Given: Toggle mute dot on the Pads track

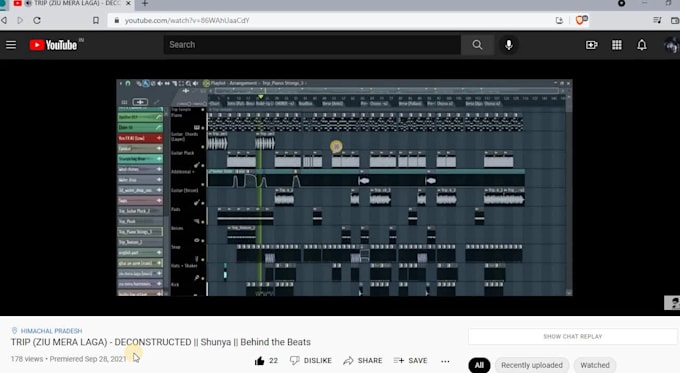Looking at the screenshot, I should click(203, 222).
